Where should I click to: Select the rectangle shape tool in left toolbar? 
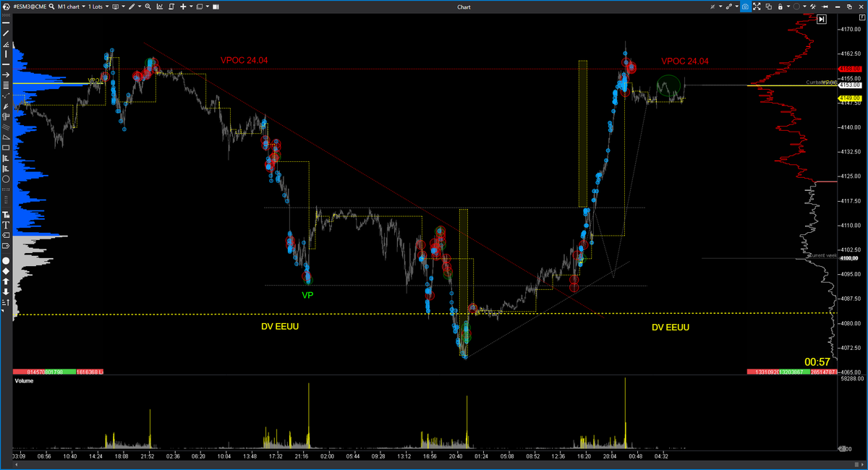(x=6, y=148)
